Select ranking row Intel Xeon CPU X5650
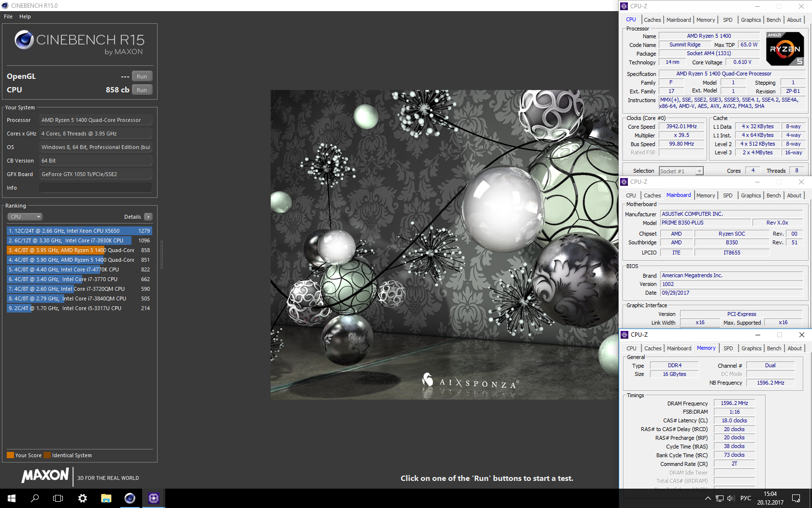The width and height of the screenshot is (812, 508). click(79, 231)
